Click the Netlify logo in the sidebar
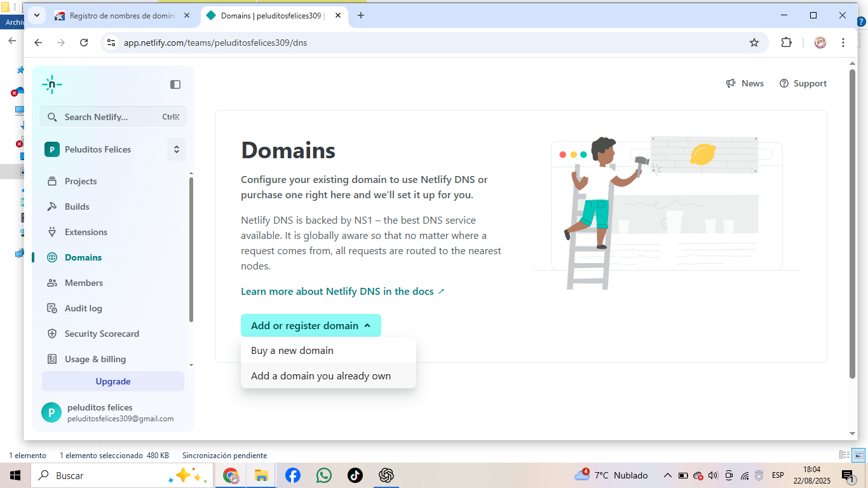Viewport: 868px width, 488px height. point(51,85)
